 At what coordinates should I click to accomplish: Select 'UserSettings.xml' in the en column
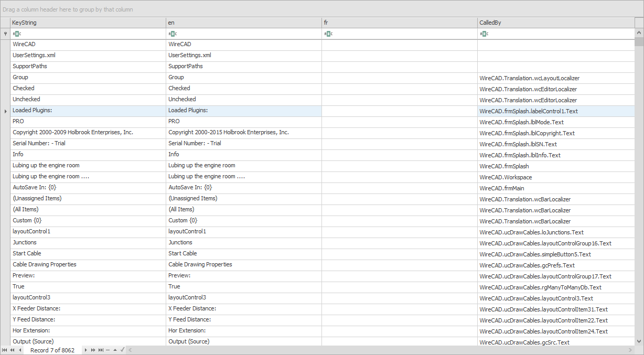point(244,56)
